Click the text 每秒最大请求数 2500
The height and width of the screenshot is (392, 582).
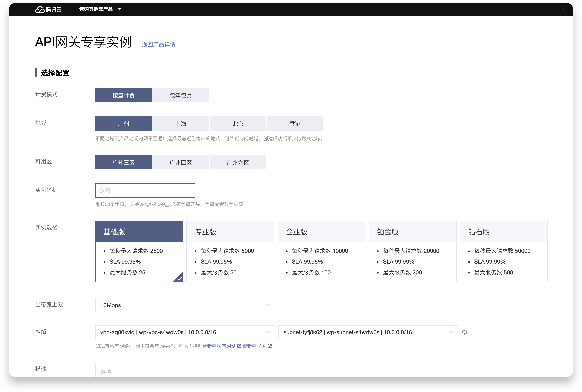136,251
